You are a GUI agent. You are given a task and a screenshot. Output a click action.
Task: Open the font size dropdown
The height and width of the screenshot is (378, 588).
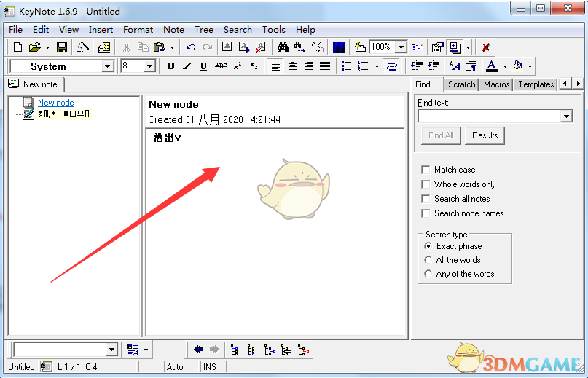[x=149, y=66]
